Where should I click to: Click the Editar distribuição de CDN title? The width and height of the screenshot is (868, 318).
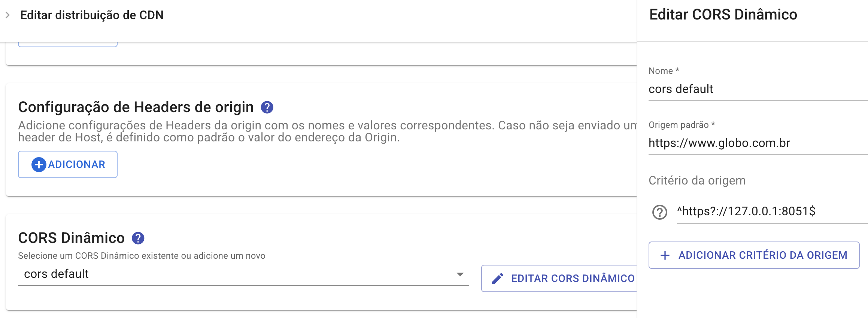92,15
